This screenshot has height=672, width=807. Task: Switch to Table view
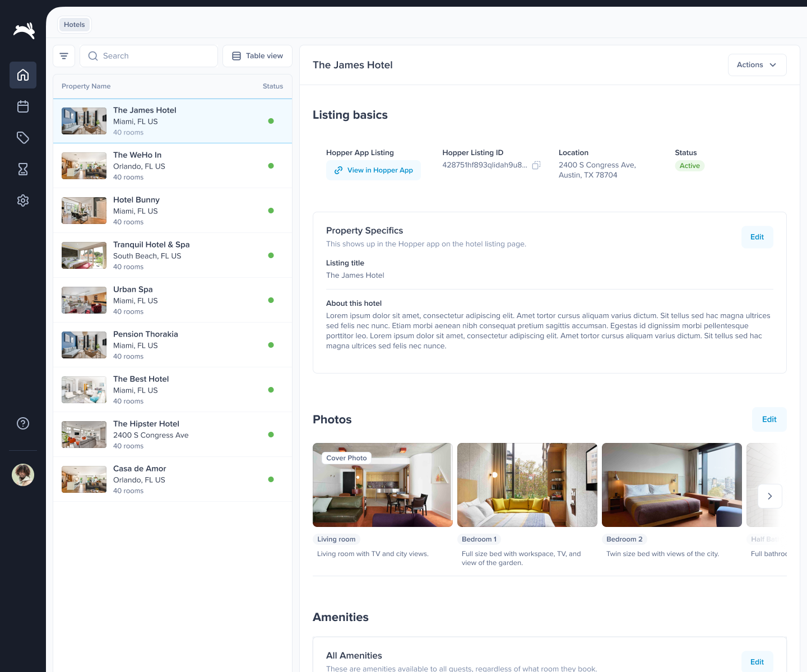point(257,56)
